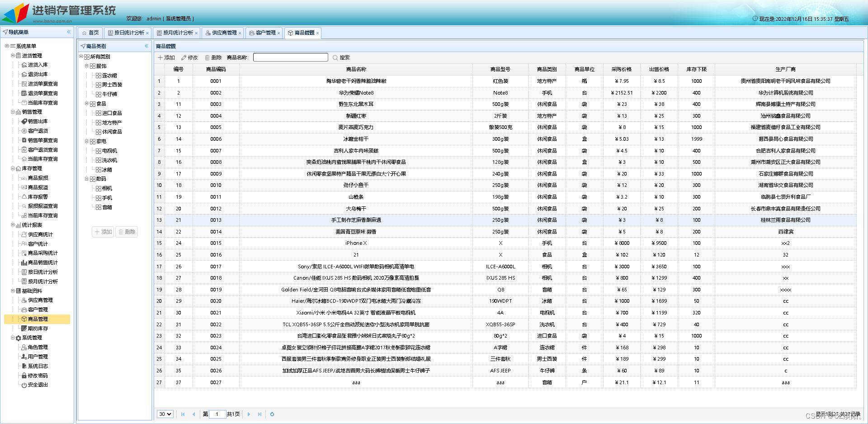Open 商品报损 under 库存管理
The image size is (868, 424).
38,178
